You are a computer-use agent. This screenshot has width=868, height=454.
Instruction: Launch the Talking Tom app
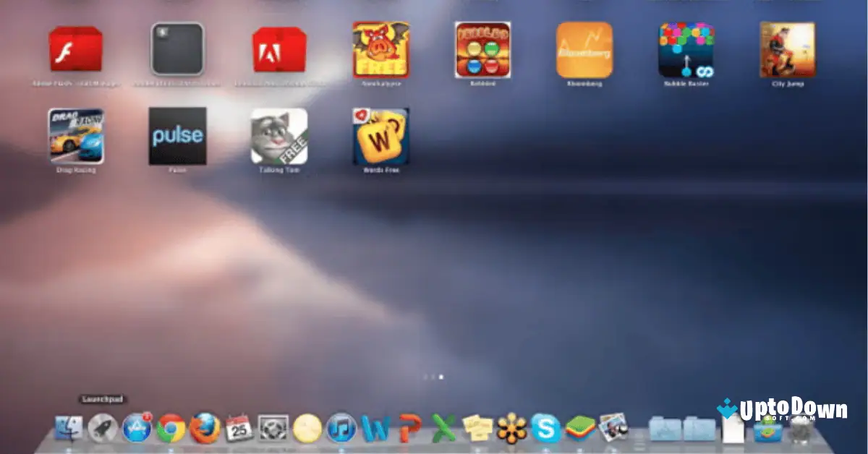(280, 136)
